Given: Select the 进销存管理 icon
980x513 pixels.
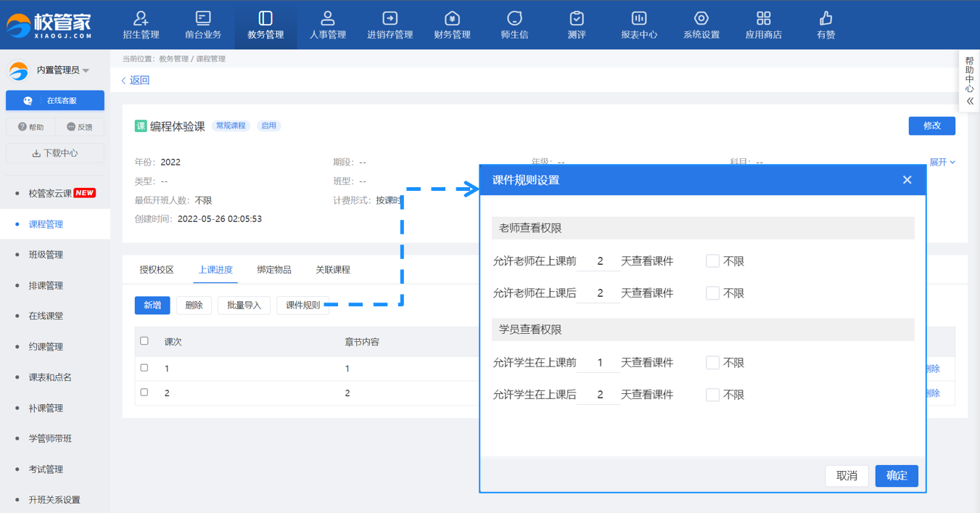Looking at the screenshot, I should point(390,19).
